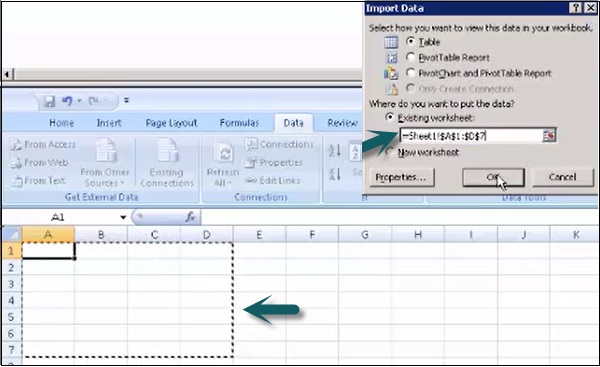Open the Review ribbon tab
Image resolution: width=600 pixels, height=367 pixels.
click(342, 123)
